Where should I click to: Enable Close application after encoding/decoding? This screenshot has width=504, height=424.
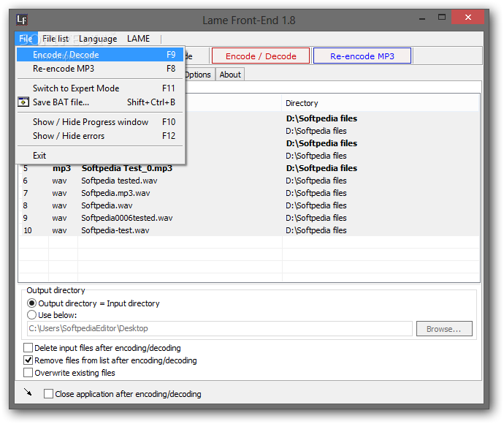coord(123,394)
